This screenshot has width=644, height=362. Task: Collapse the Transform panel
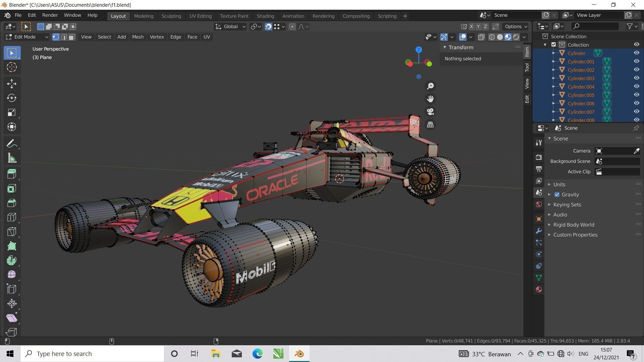[445, 48]
